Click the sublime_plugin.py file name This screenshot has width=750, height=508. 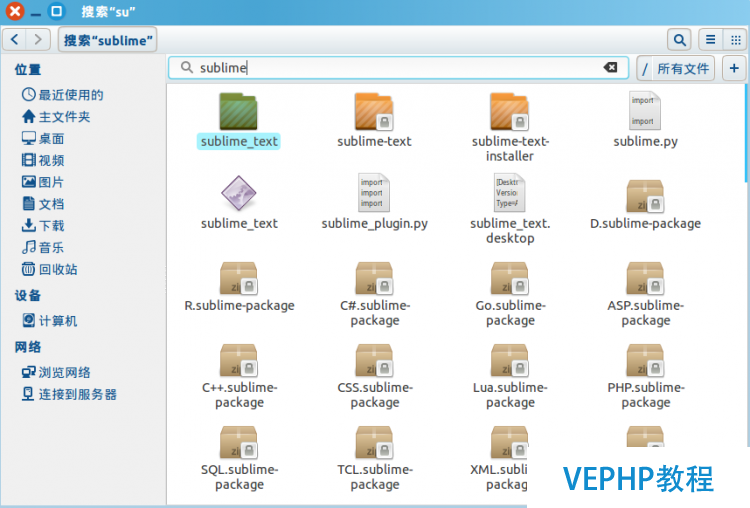coord(375,223)
